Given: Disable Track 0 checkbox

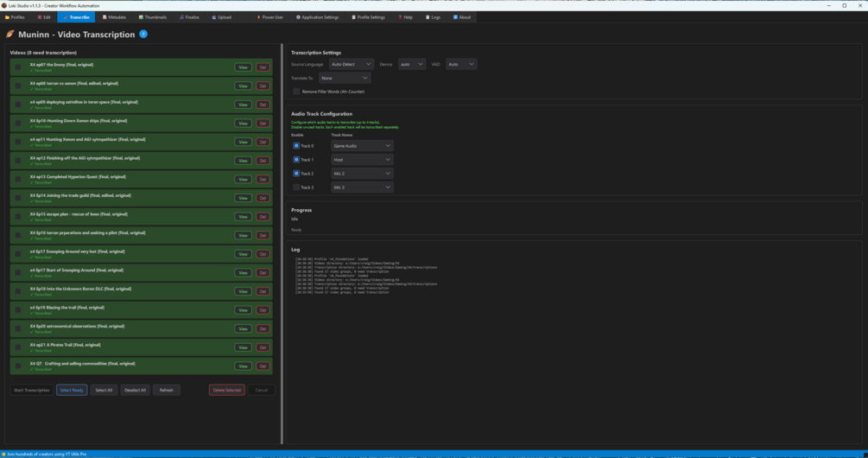Looking at the screenshot, I should point(296,146).
